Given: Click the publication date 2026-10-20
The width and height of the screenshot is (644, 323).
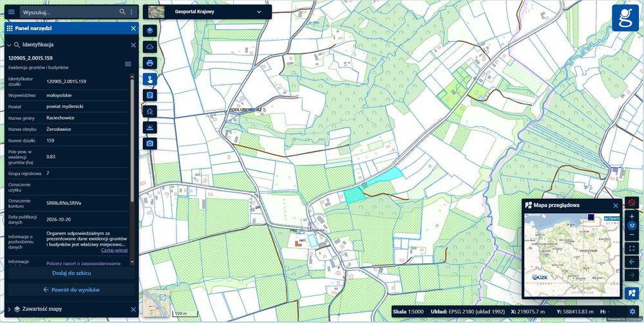Looking at the screenshot, I should (59, 219).
